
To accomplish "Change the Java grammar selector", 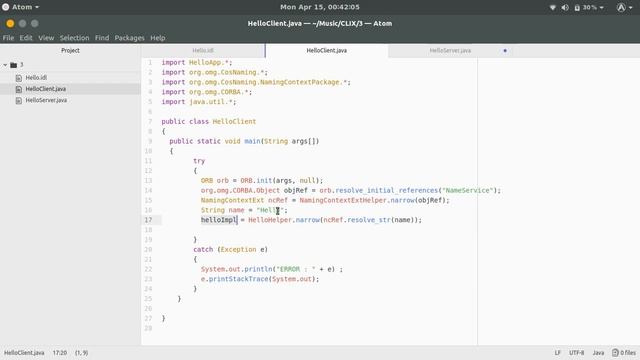I will (598, 353).
